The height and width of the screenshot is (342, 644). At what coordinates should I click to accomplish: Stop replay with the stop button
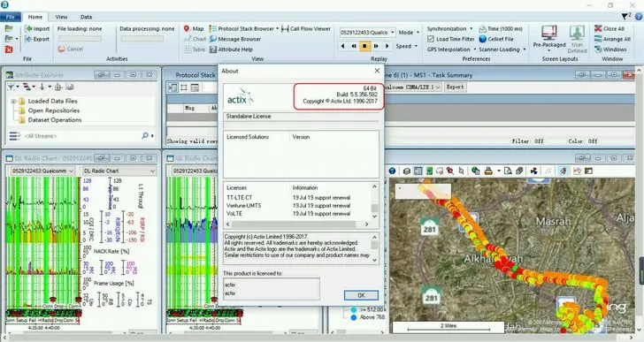tap(364, 46)
